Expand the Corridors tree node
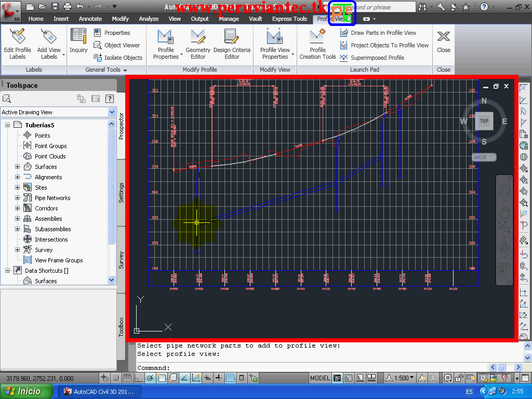The width and height of the screenshot is (532, 399). [x=17, y=208]
